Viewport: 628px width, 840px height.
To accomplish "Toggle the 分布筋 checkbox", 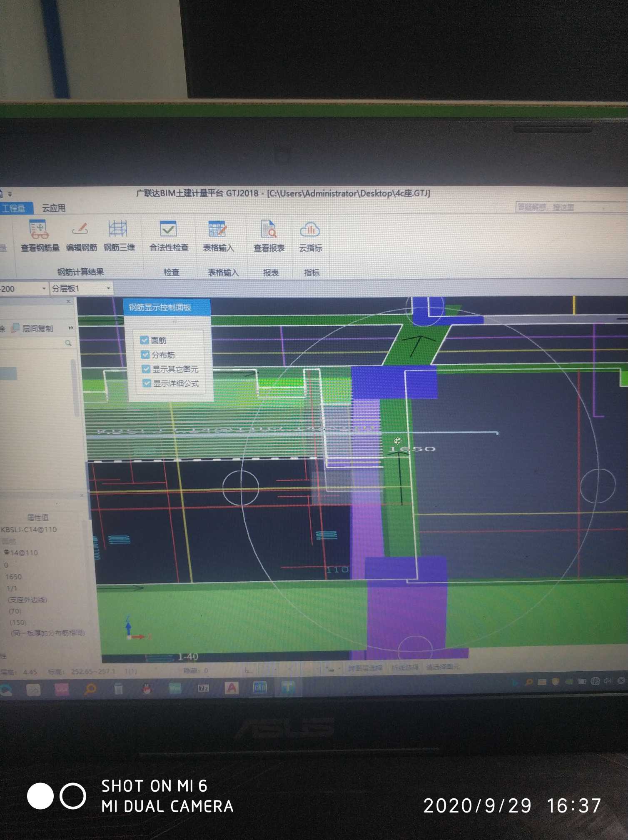I will (x=145, y=355).
